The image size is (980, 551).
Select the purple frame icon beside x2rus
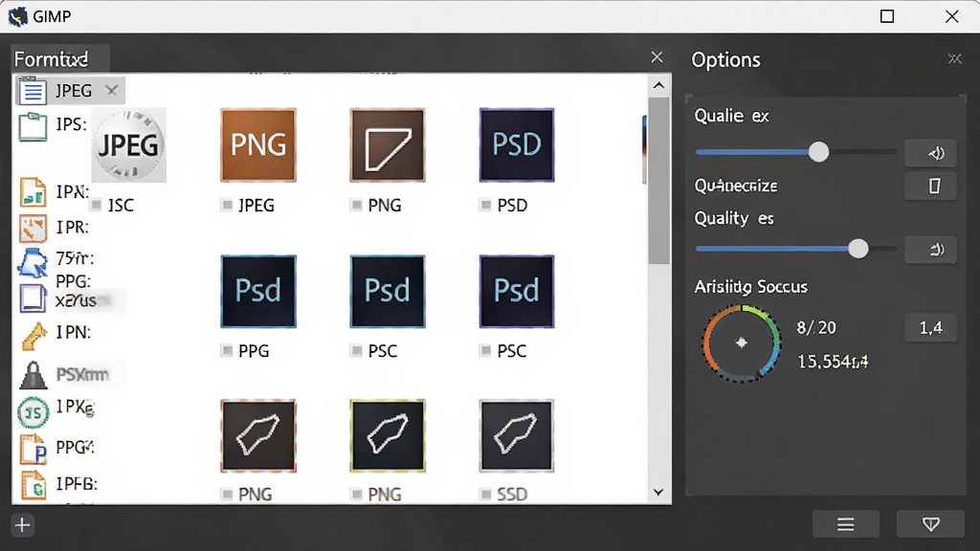pyautogui.click(x=33, y=298)
